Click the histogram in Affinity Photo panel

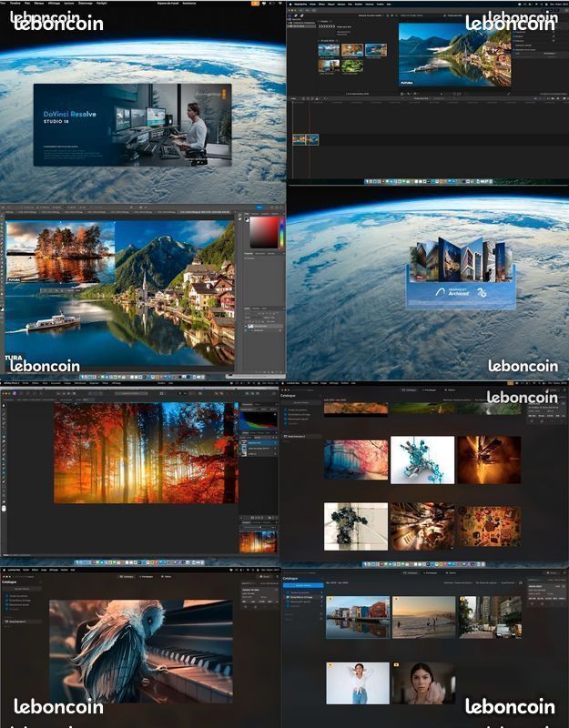pos(259,421)
